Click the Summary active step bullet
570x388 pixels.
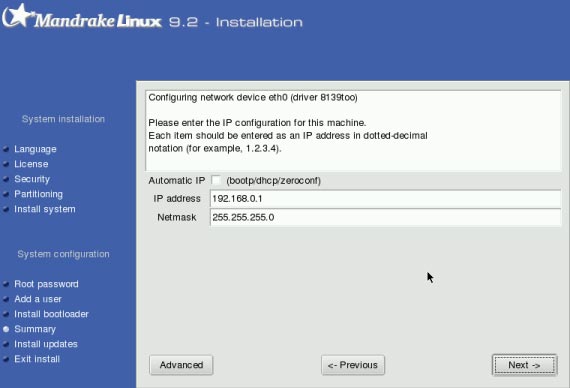(x=6, y=329)
